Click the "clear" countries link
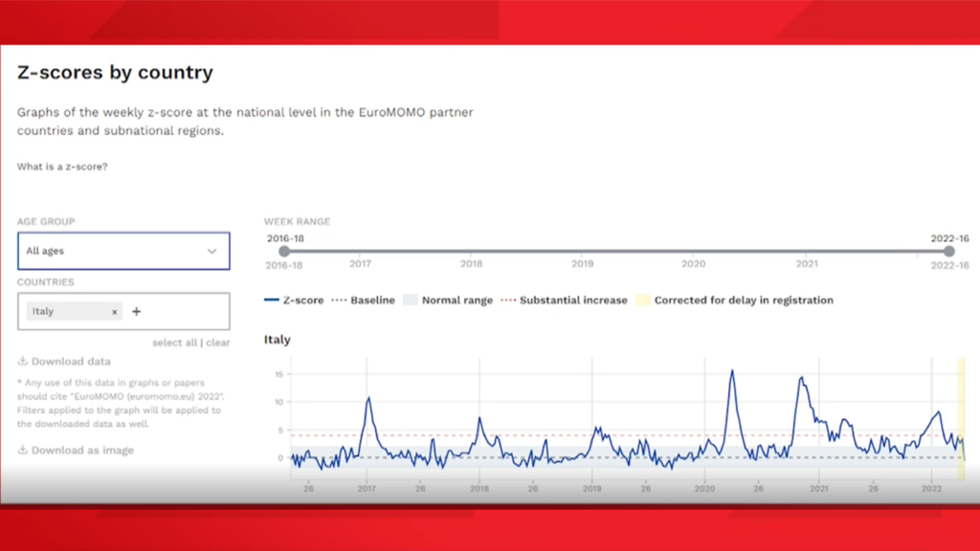This screenshot has height=551, width=980. [x=218, y=342]
